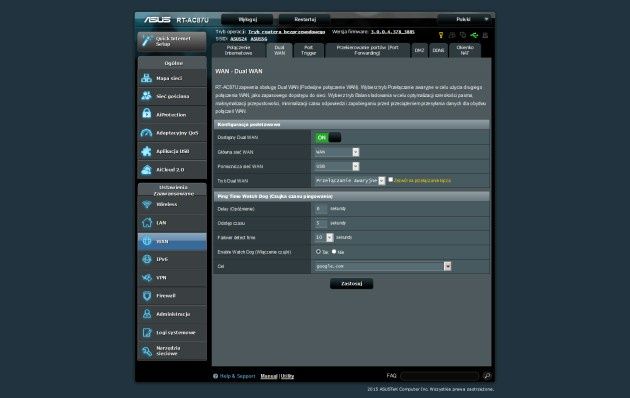Click the printer status icon at far right
This screenshot has width=630, height=398.
click(485, 35)
